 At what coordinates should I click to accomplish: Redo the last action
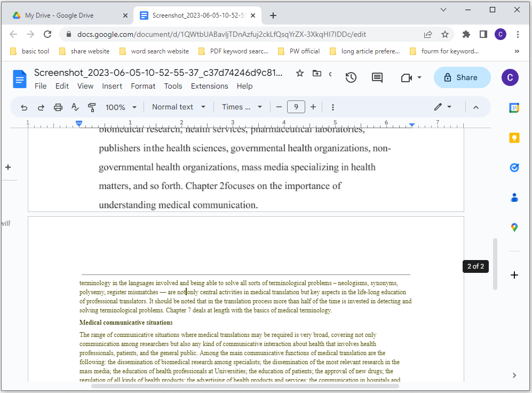(x=41, y=107)
